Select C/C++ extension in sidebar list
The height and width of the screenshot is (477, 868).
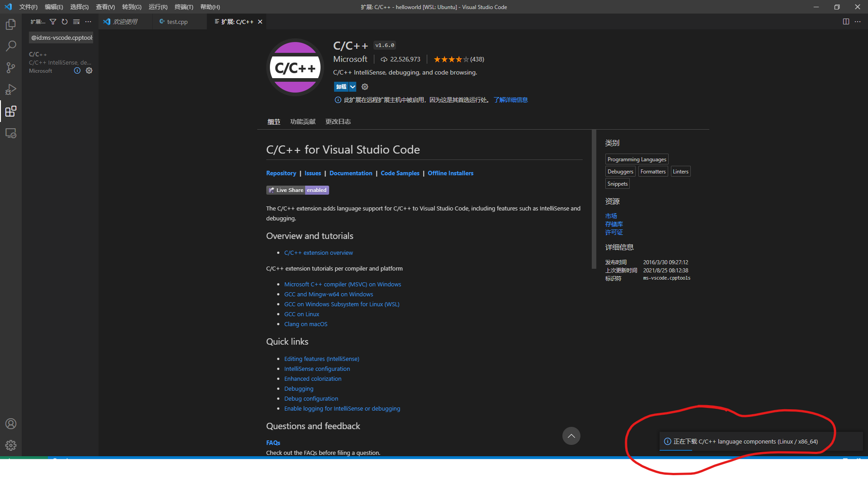[x=60, y=62]
